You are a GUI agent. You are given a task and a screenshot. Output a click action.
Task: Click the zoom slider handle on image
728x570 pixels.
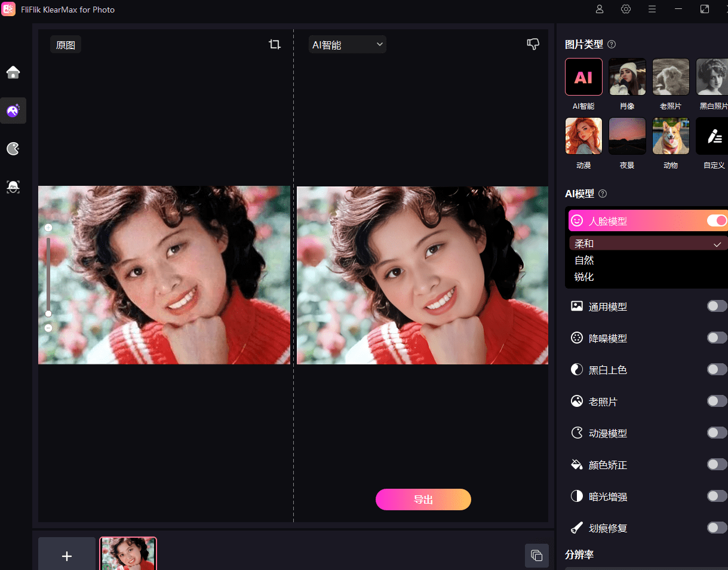pos(48,314)
